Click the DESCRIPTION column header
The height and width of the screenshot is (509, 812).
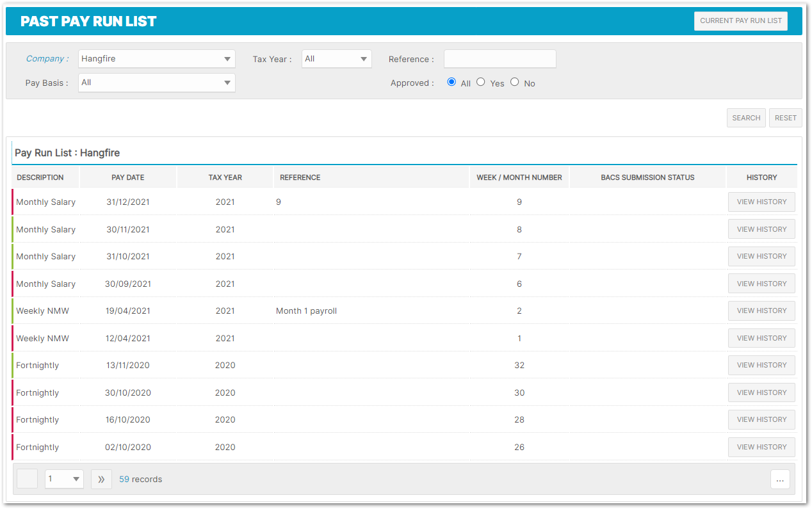(40, 177)
